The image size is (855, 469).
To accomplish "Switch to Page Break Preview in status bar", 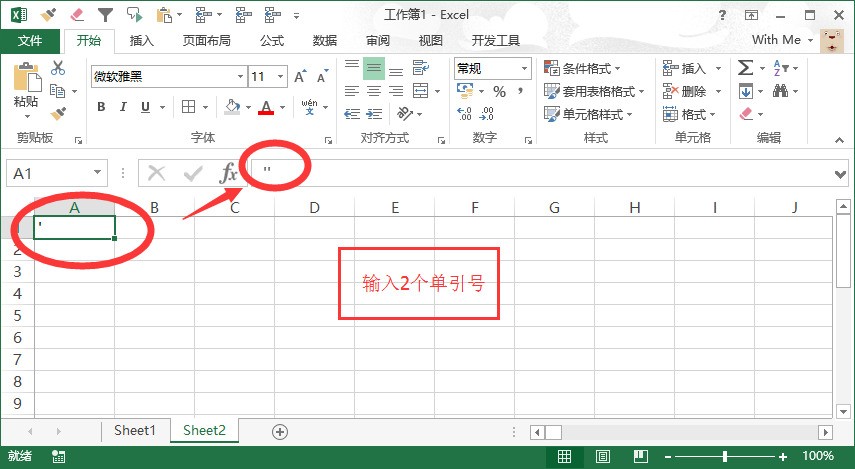I will (641, 456).
